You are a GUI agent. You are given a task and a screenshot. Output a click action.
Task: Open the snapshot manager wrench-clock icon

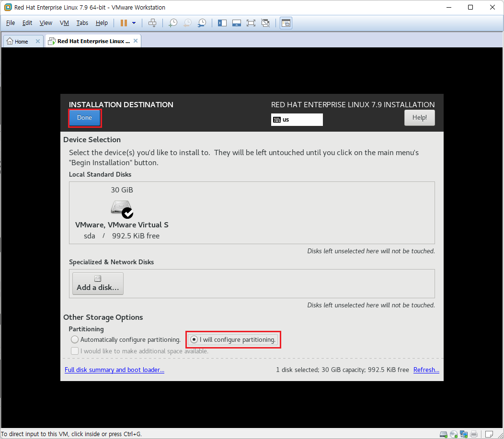point(202,23)
